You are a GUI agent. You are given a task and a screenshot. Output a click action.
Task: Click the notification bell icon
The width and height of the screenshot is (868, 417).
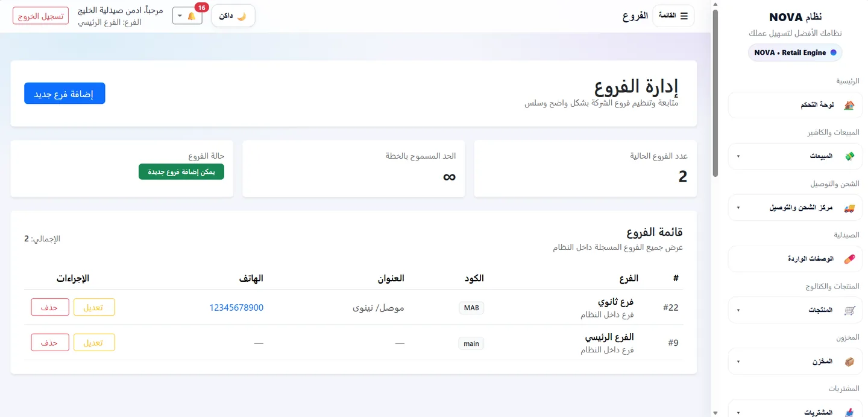click(192, 16)
